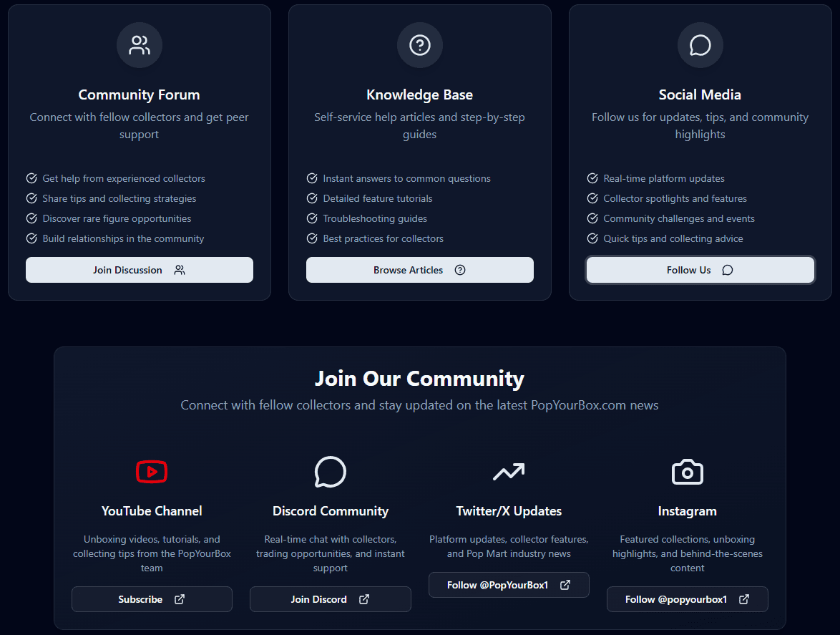
Task: Subscribe to the YouTube Channel
Action: pyautogui.click(x=152, y=599)
